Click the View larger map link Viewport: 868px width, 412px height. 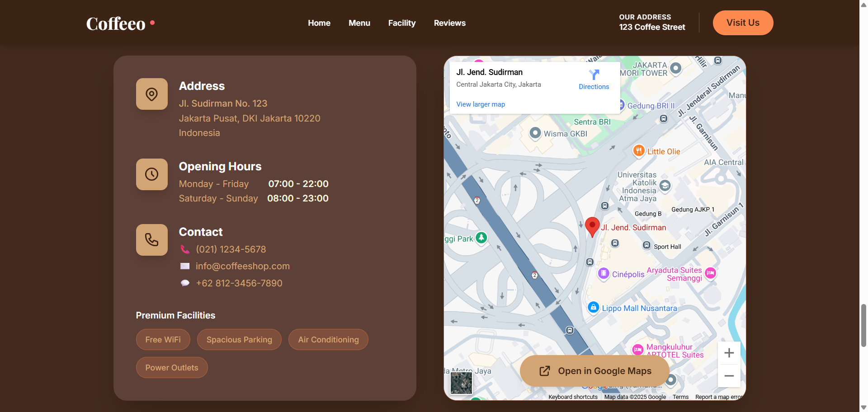[x=481, y=104]
